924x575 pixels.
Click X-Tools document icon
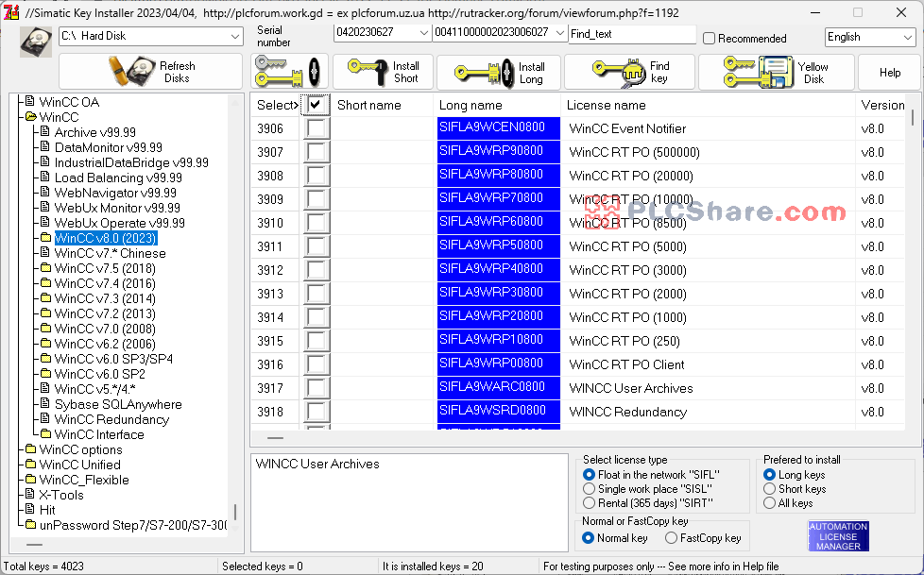click(30, 494)
